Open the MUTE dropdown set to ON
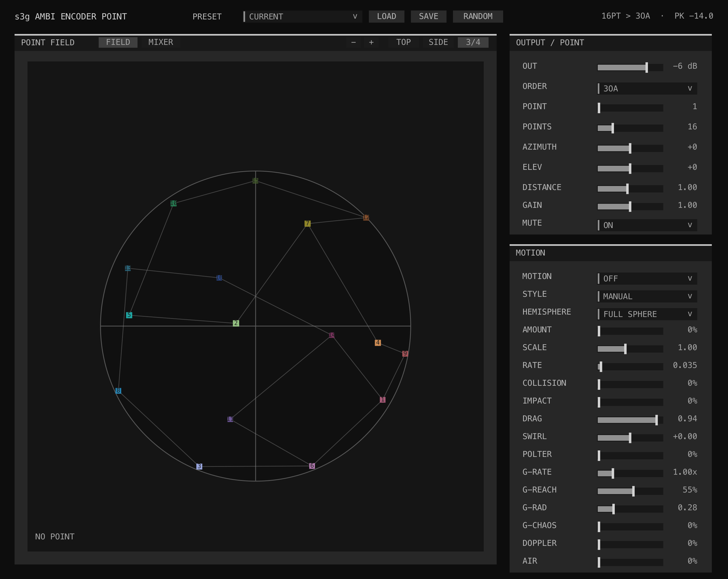Viewport: 728px width, 579px height. click(x=647, y=225)
